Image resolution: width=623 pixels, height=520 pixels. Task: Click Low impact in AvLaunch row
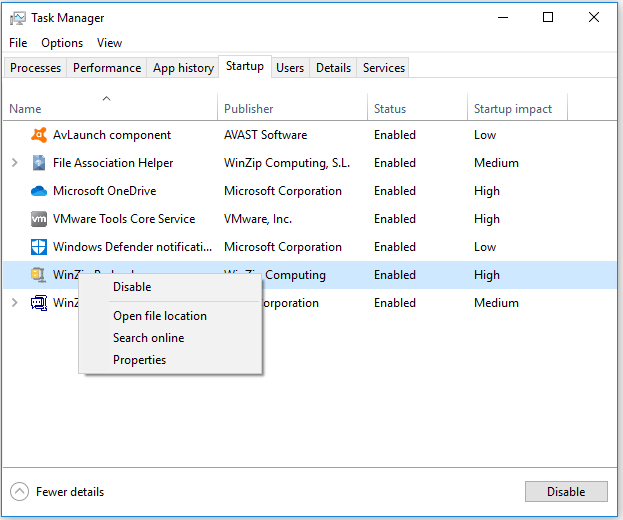pyautogui.click(x=485, y=135)
